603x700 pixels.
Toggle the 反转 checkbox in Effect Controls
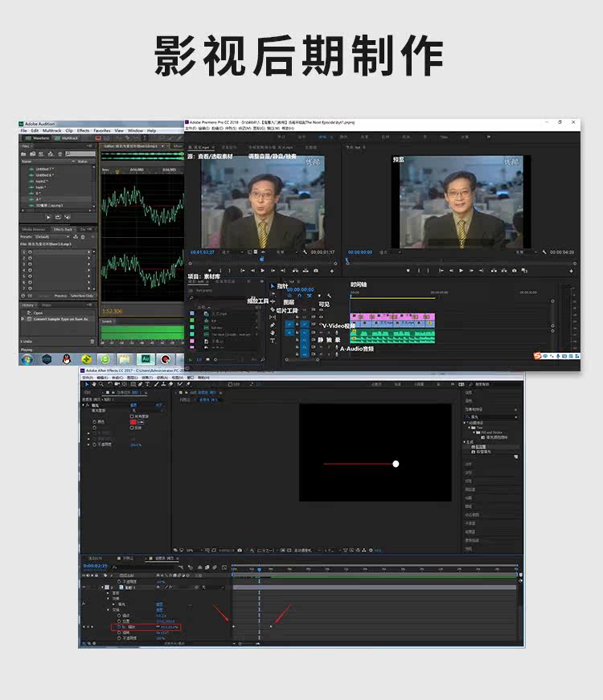[x=132, y=428]
